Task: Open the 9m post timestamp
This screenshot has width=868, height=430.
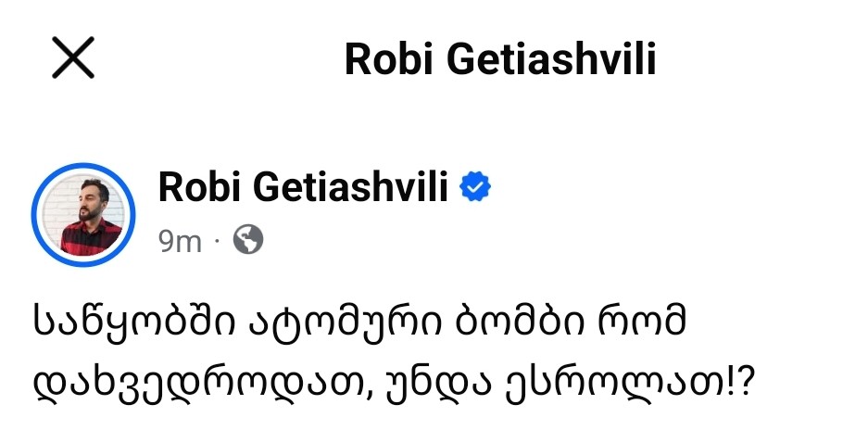Action: [x=180, y=241]
